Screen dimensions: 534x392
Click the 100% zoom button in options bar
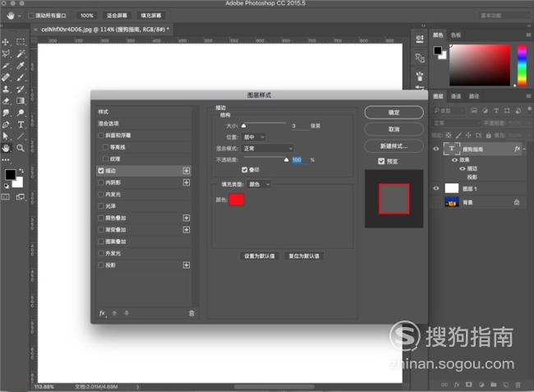tap(86, 16)
